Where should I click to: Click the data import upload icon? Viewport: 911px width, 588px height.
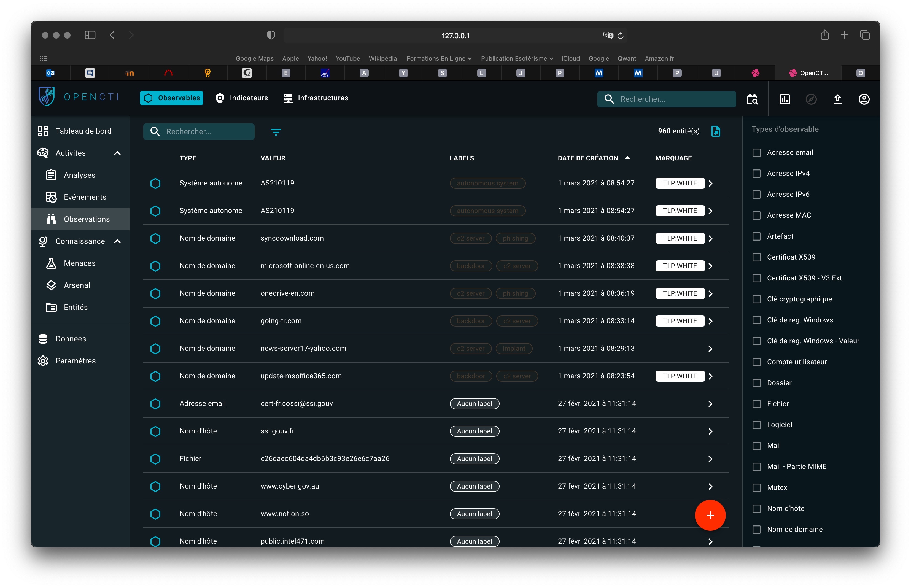pos(838,99)
